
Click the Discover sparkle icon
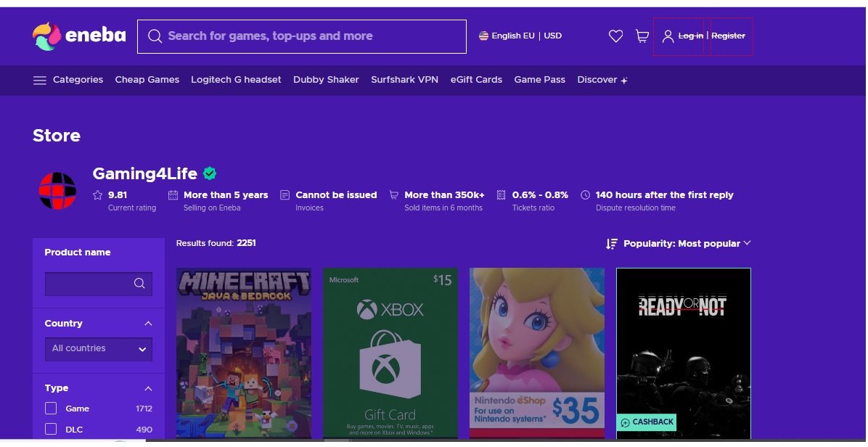point(624,81)
